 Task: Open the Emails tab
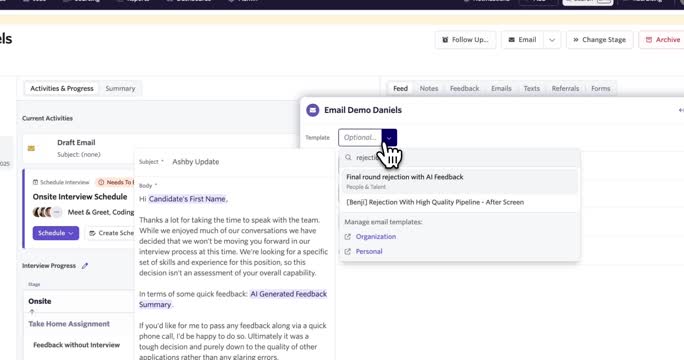(x=501, y=88)
